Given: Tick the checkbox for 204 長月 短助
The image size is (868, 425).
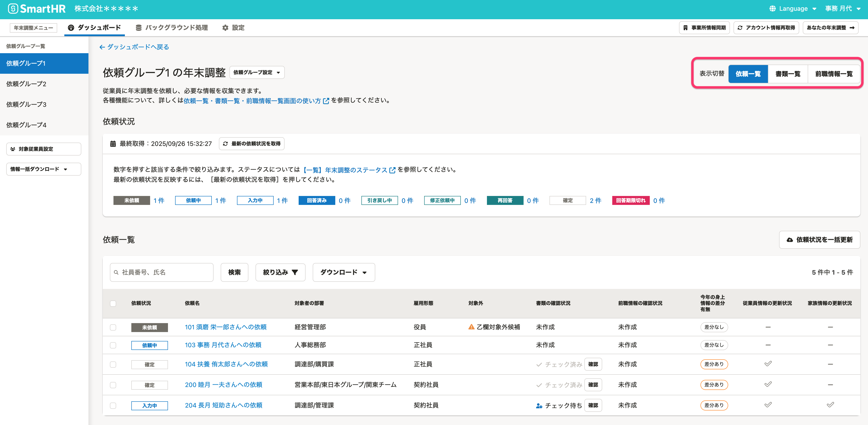Looking at the screenshot, I should (113, 406).
